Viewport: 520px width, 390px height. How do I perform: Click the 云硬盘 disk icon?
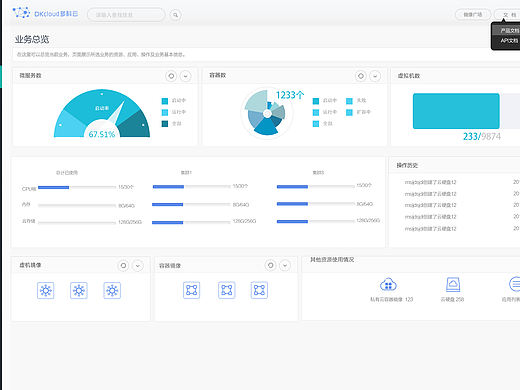[x=453, y=284]
